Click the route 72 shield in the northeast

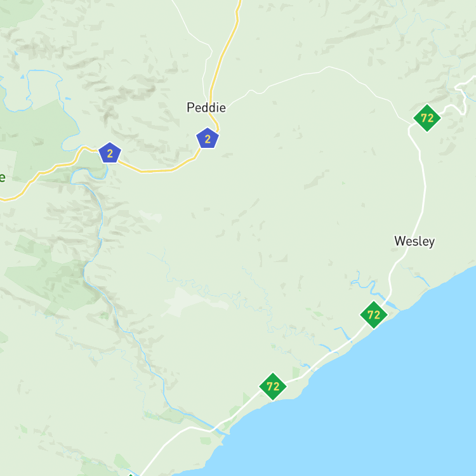(427, 118)
